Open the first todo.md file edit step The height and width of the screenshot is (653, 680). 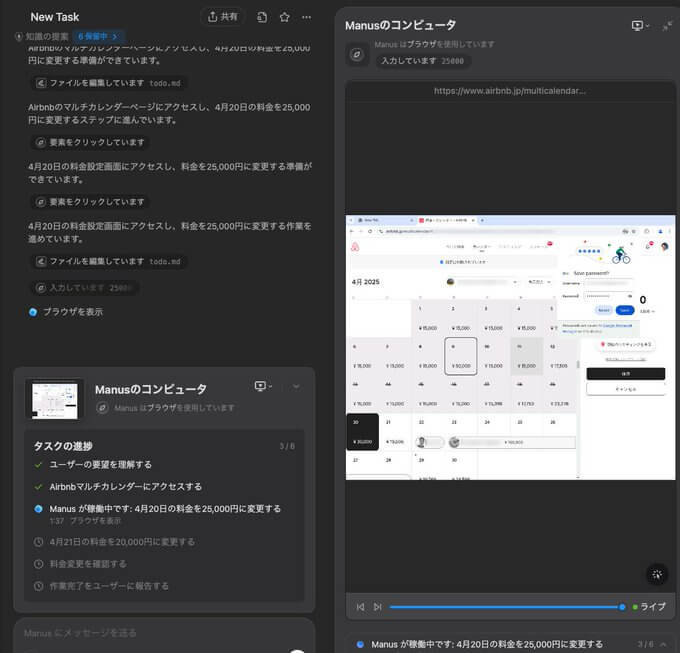pos(108,83)
